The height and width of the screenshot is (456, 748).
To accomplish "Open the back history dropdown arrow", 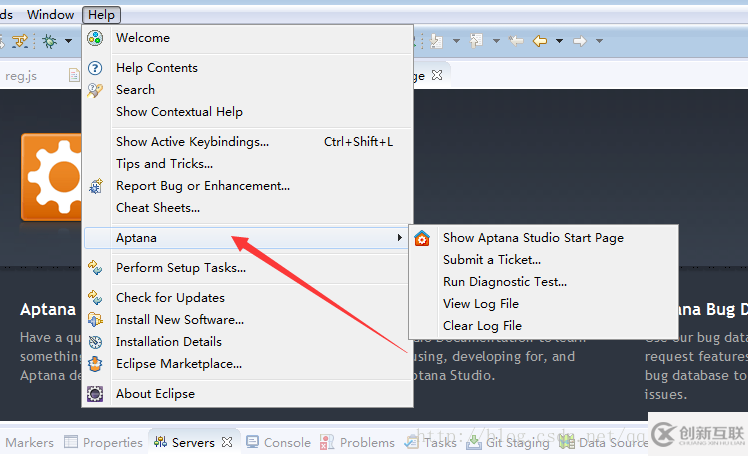I will click(560, 41).
